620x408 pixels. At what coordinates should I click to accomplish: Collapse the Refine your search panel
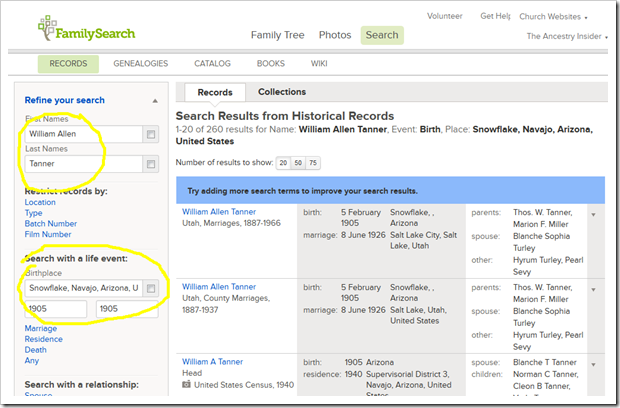[154, 101]
